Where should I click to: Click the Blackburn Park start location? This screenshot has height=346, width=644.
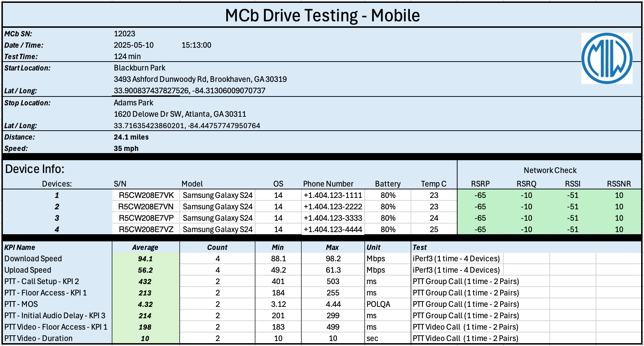pos(139,68)
